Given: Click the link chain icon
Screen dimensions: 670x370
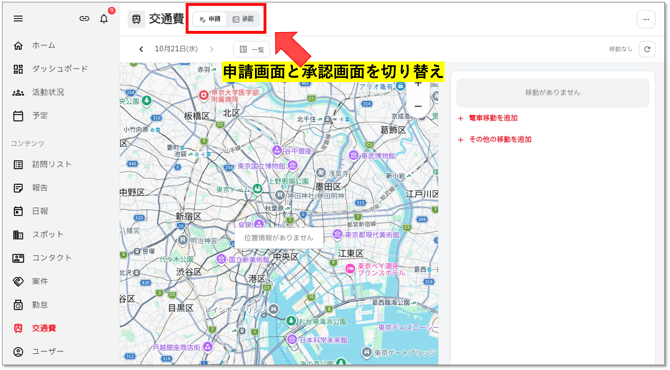Looking at the screenshot, I should point(84,19).
